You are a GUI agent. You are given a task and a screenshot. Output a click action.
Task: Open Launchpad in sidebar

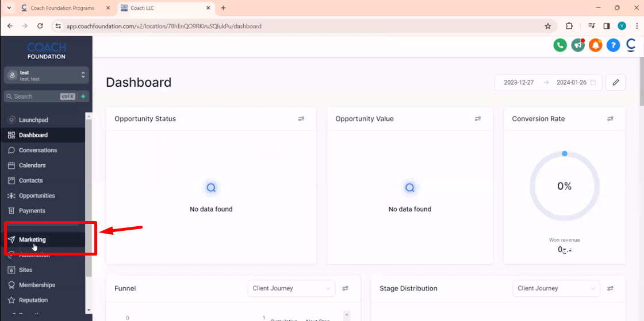[43, 120]
